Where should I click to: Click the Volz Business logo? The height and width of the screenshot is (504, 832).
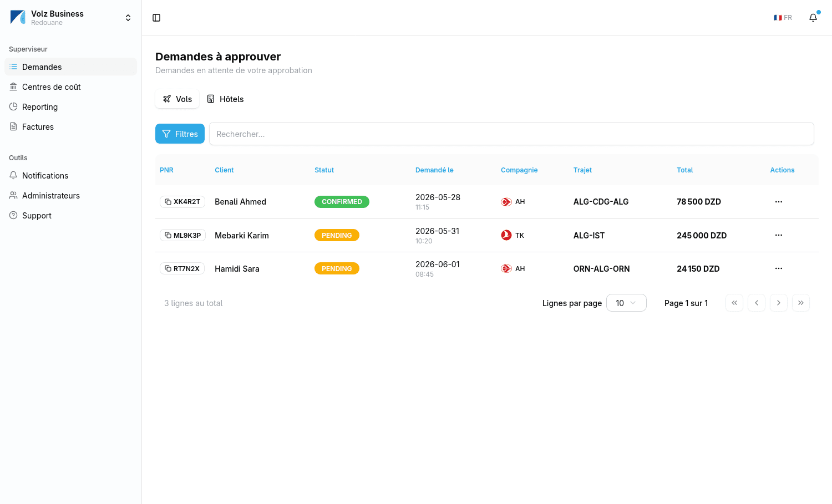click(x=18, y=18)
